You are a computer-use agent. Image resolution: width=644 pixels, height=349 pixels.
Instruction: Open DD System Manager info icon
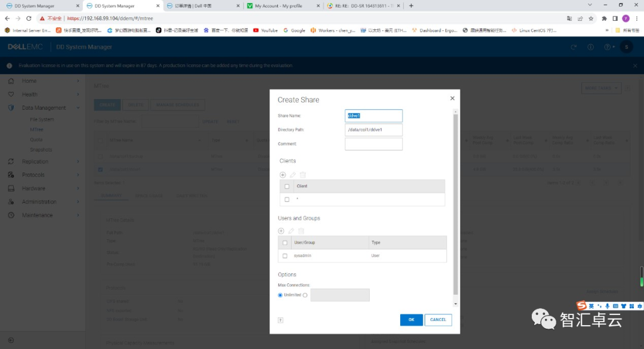(x=590, y=47)
